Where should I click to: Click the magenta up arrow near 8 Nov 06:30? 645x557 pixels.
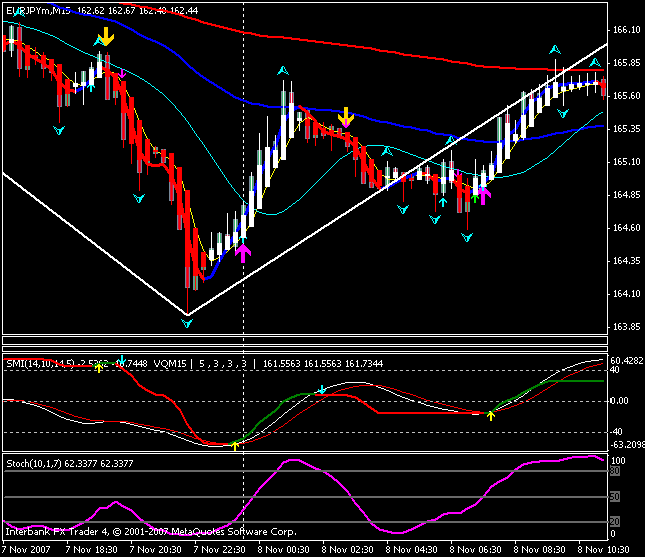point(483,195)
